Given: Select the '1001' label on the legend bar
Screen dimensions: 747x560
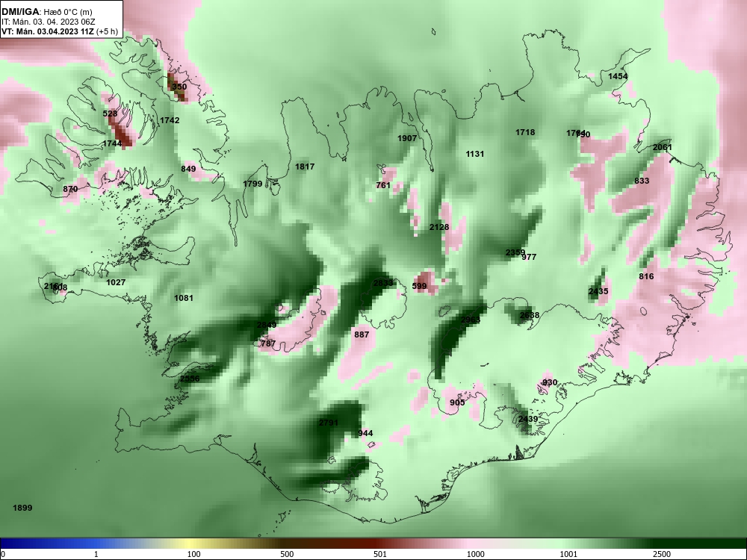Looking at the screenshot, I should coord(568,554).
